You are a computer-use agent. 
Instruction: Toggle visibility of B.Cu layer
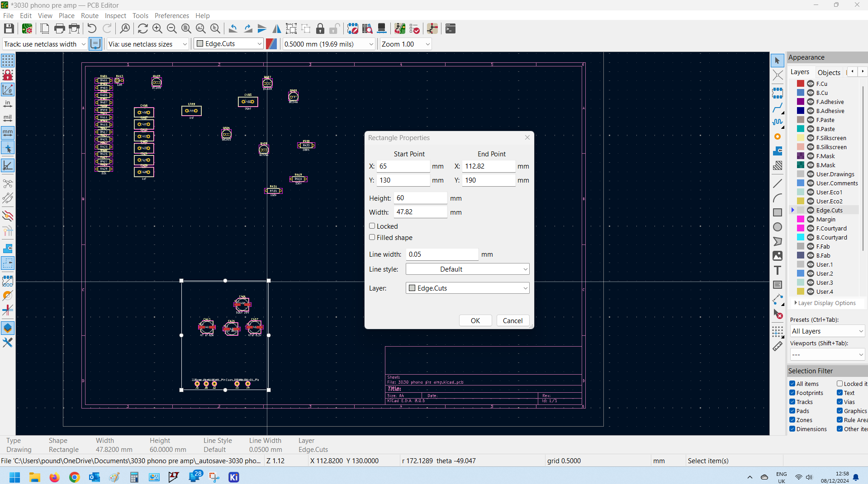[x=811, y=93]
